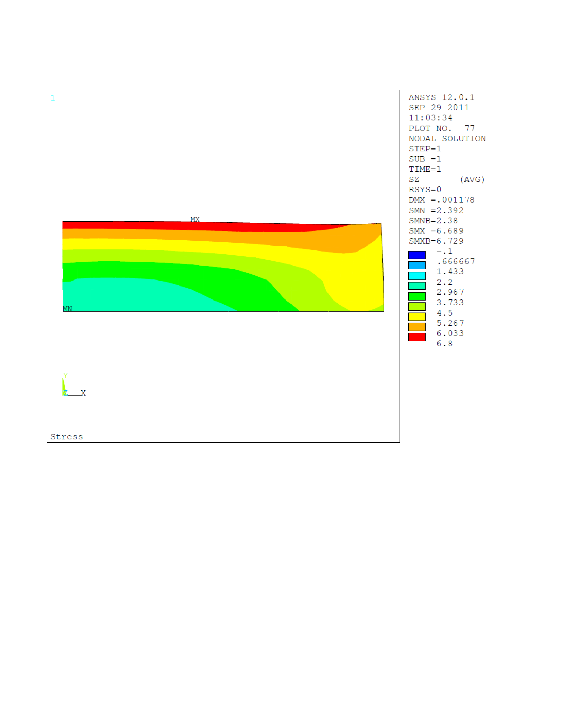Click the orange 5.267 legend swatch
Viewport: 563px width, 728px height.
click(x=417, y=327)
